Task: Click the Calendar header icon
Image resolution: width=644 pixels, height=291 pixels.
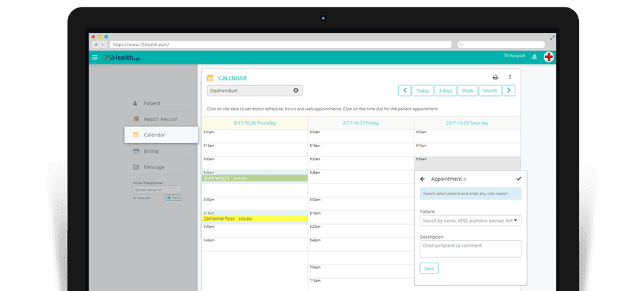Action: click(210, 78)
